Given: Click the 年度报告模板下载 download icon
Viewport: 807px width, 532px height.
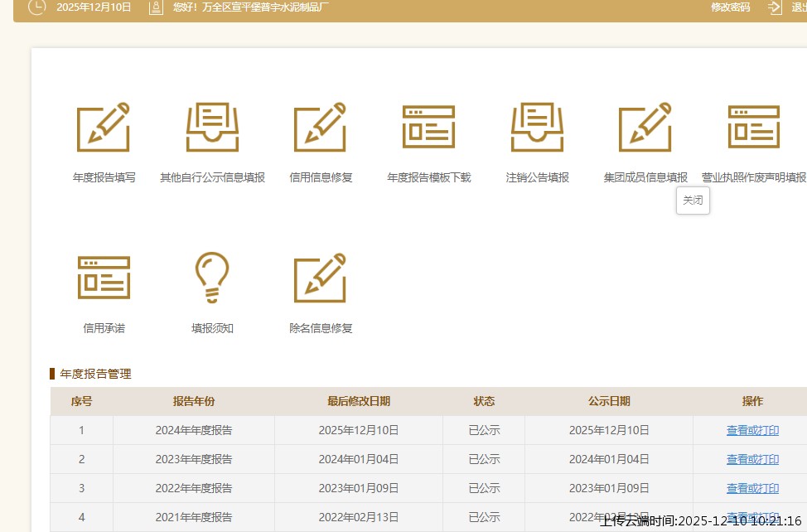Looking at the screenshot, I should pyautogui.click(x=428, y=128).
